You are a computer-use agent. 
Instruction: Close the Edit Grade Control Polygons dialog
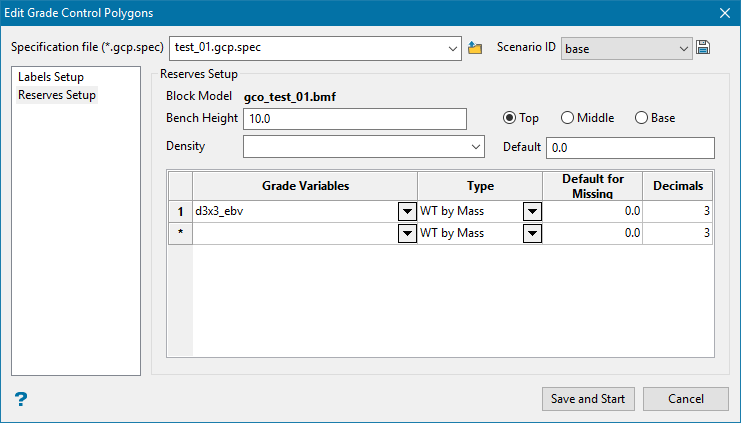(725, 12)
